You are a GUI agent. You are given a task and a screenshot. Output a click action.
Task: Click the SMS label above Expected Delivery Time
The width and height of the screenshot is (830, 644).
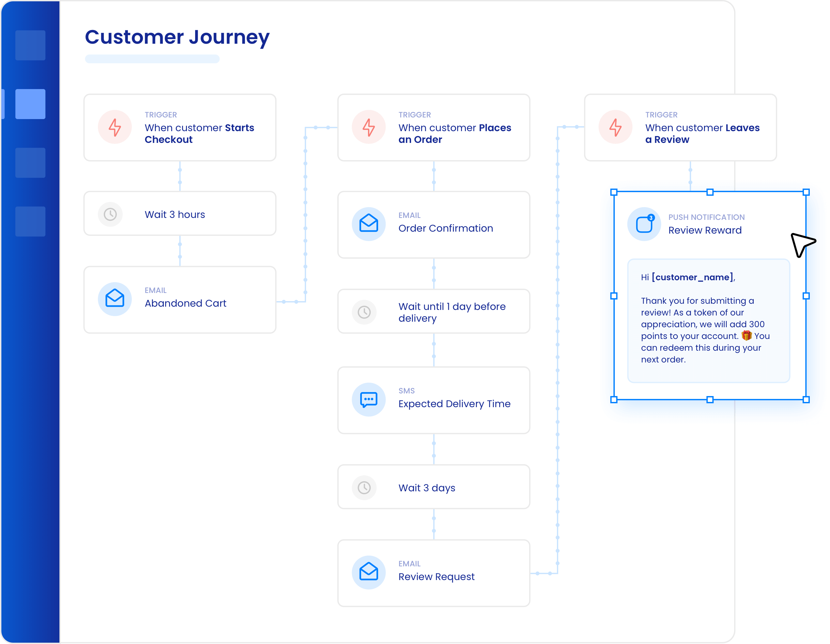[x=406, y=391]
